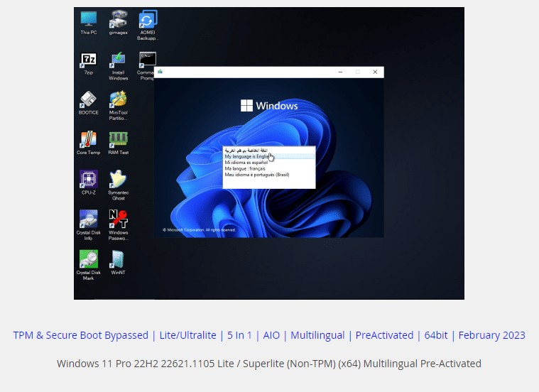Minimize the Windows setup window
Viewport: 539px width, 392px height.
[x=340, y=72]
